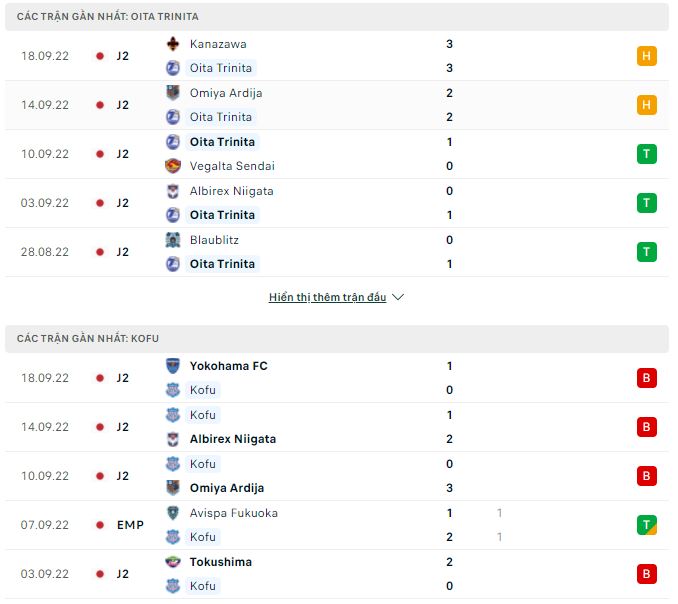This screenshot has width=678, height=604.
Task: Open the Albirex Niigata team name in the Kofu list
Action: [232, 439]
